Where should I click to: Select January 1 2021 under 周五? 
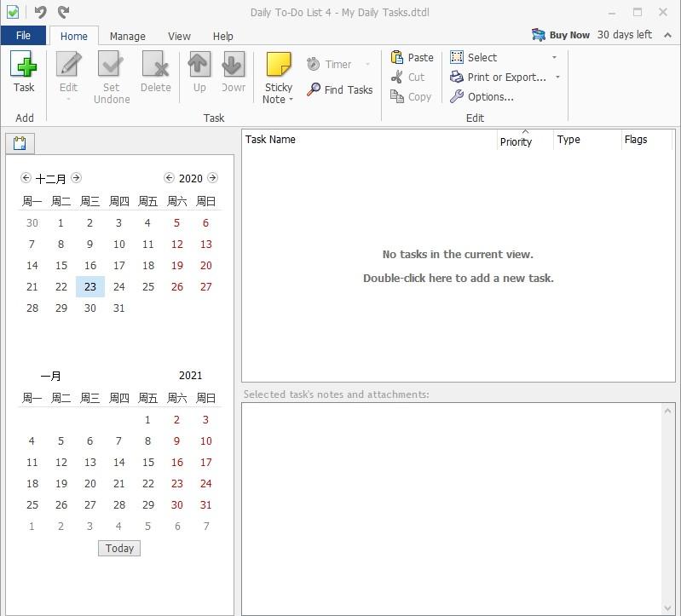coord(148,420)
